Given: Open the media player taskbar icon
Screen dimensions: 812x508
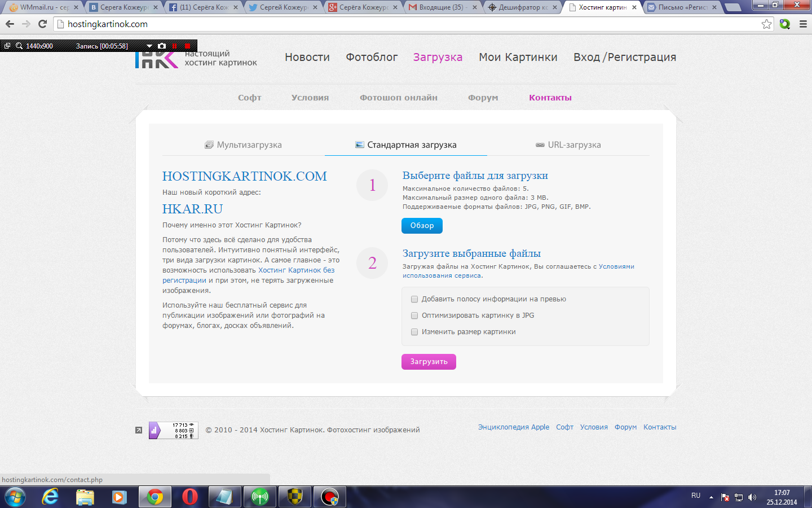Looking at the screenshot, I should click(119, 497).
